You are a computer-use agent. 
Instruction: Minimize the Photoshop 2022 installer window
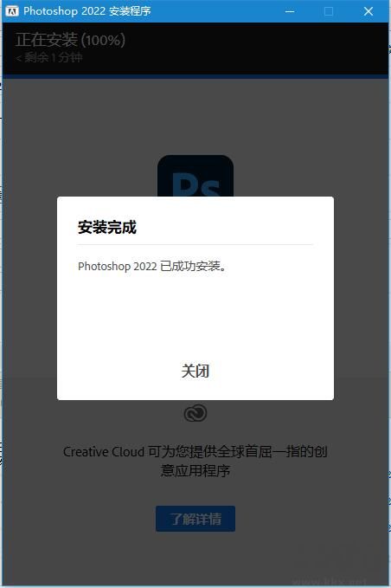[290, 11]
